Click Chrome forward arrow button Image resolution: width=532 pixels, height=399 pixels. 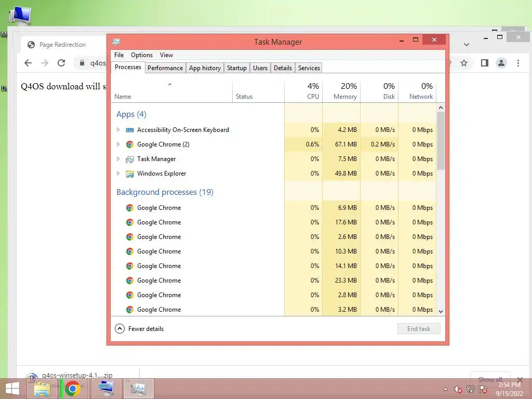tap(45, 63)
